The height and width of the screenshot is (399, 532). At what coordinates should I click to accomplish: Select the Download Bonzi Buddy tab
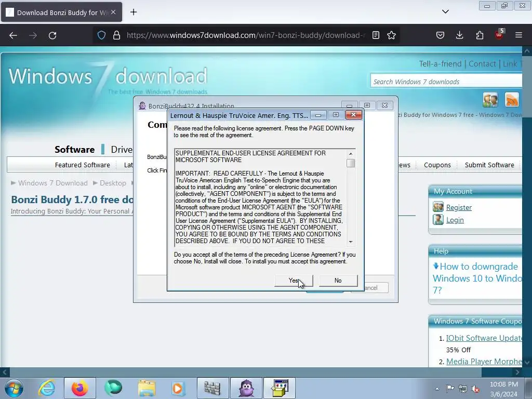pyautogui.click(x=61, y=12)
